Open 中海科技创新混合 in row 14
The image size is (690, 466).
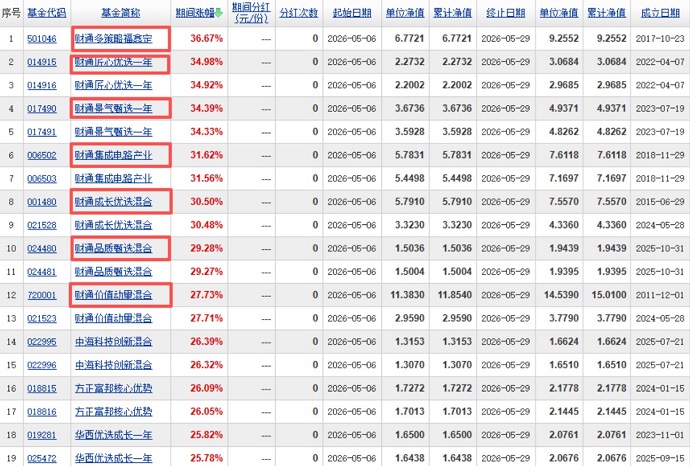point(114,341)
